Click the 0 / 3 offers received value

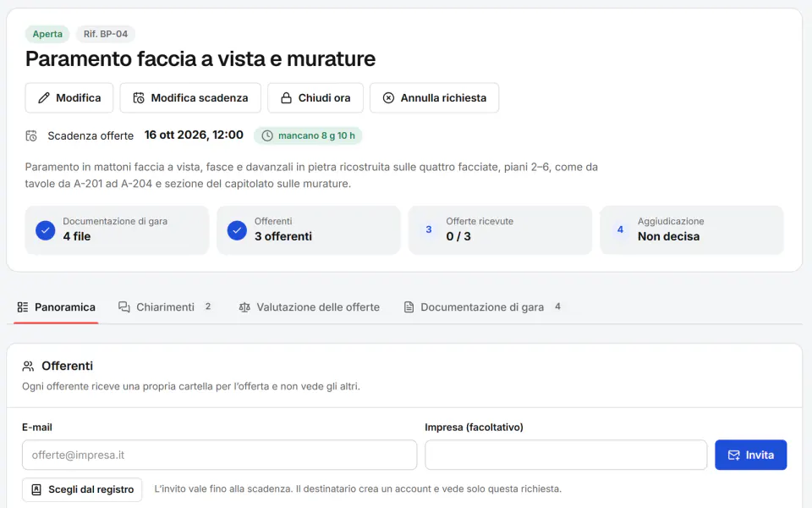458,236
